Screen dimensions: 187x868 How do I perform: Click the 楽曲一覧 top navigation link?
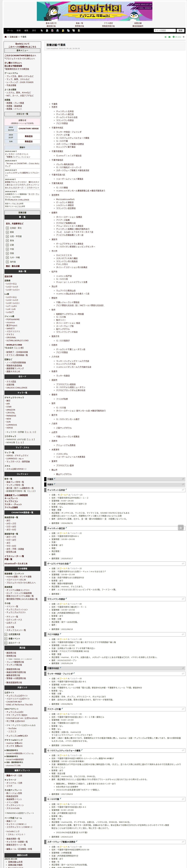pos(79,23)
